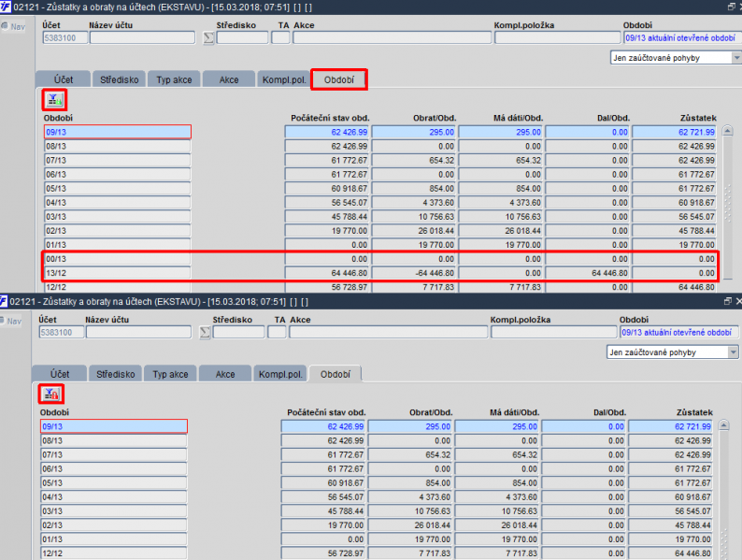
Task: Select period row 06/13 in the lower table
Action: point(114,468)
